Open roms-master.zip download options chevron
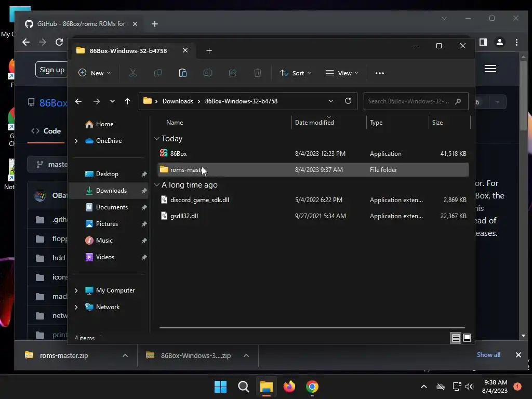Image resolution: width=532 pixels, height=399 pixels. 125,355
